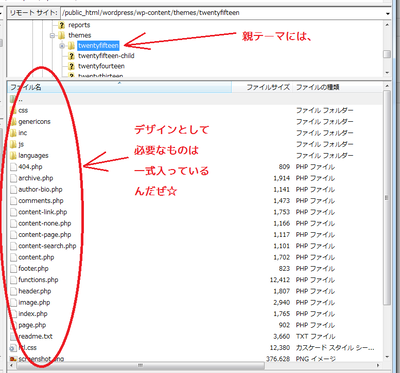This screenshot has width=400, height=373.
Task: Click the js folder icon
Action: 13,144
